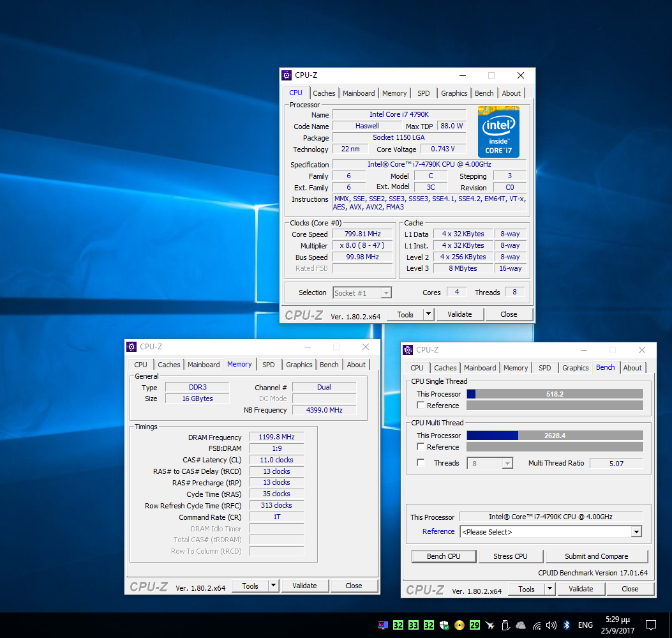Image resolution: width=672 pixels, height=638 pixels.
Task: Click the CPU-Z title icon in the CPU tab window
Action: (287, 75)
